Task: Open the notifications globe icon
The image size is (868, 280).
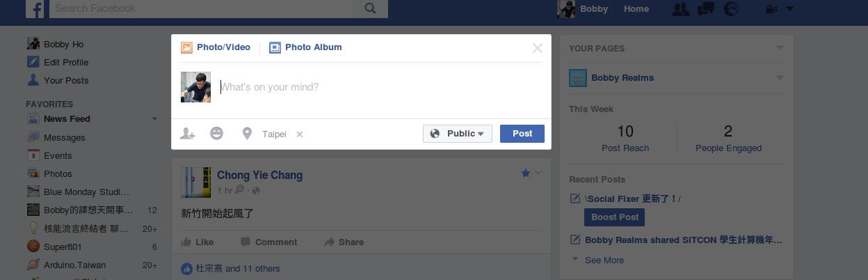Action: pos(731,9)
